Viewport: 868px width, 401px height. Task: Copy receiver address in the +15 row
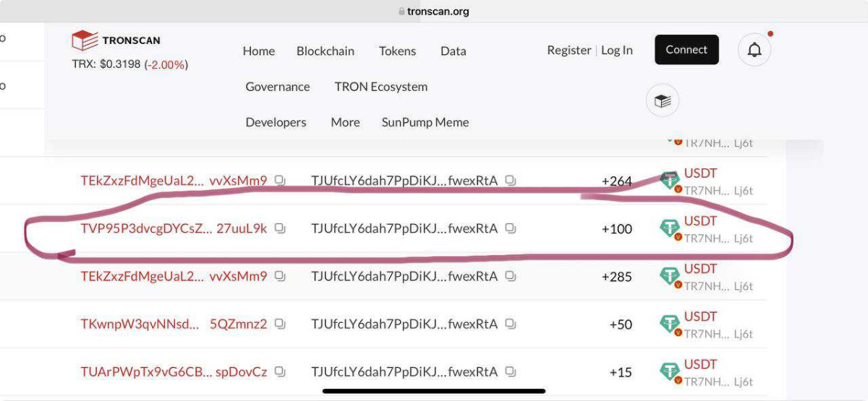click(x=511, y=371)
